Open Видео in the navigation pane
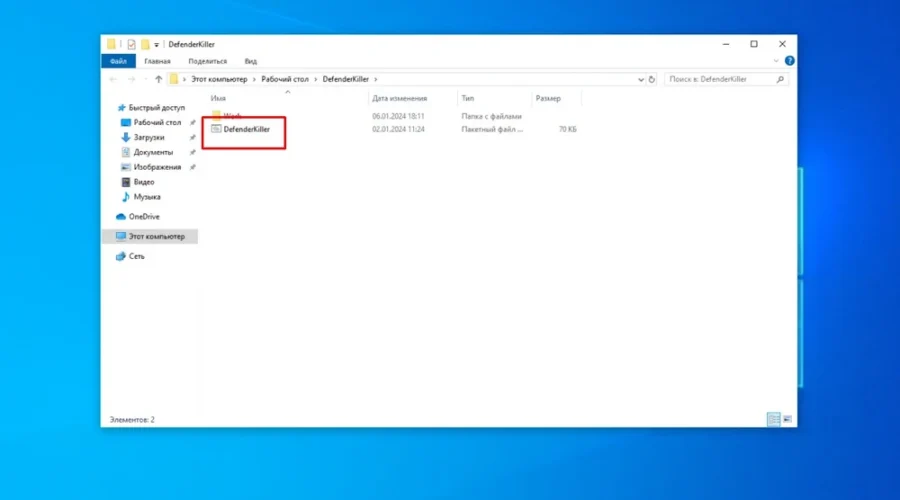Image resolution: width=900 pixels, height=500 pixels. coord(143,182)
